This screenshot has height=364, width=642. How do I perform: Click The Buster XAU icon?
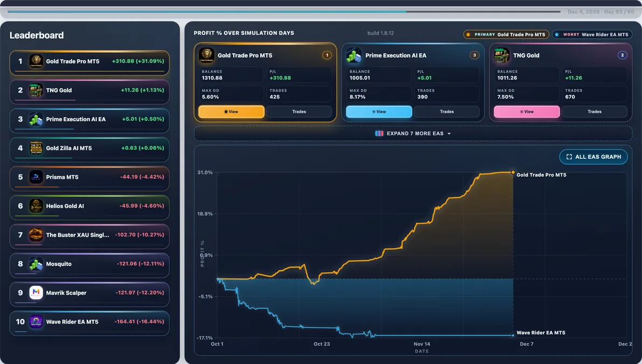[36, 235]
